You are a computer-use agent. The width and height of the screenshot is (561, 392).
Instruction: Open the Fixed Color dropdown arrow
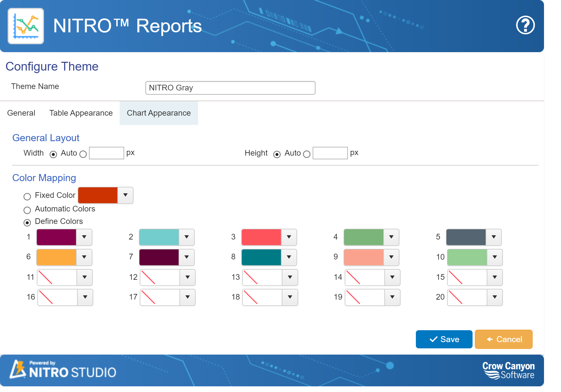coord(125,195)
